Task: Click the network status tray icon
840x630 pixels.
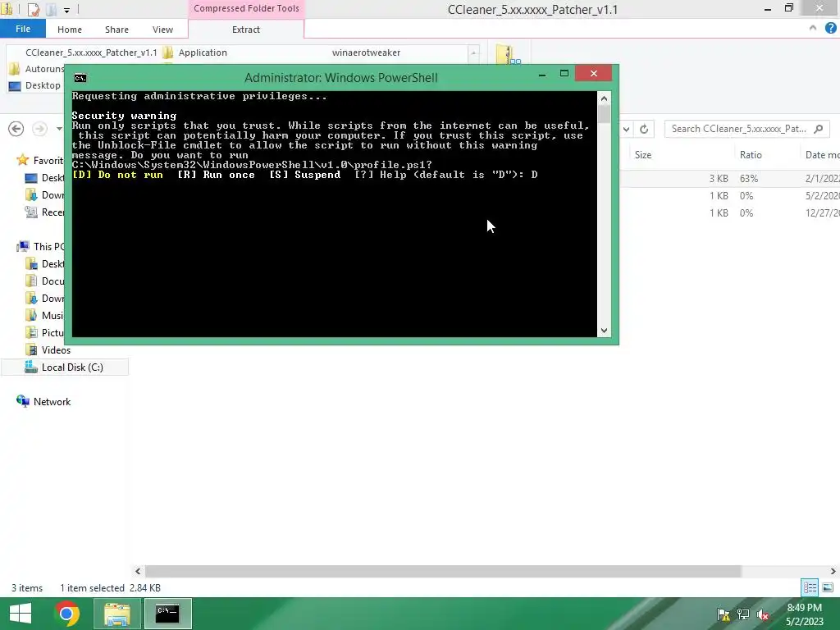Action: tap(743, 614)
